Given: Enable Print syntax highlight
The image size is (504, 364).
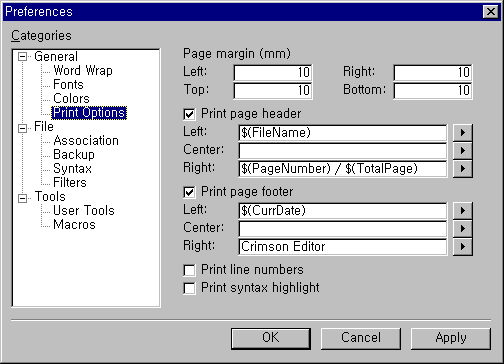Looking at the screenshot, I should [x=189, y=288].
